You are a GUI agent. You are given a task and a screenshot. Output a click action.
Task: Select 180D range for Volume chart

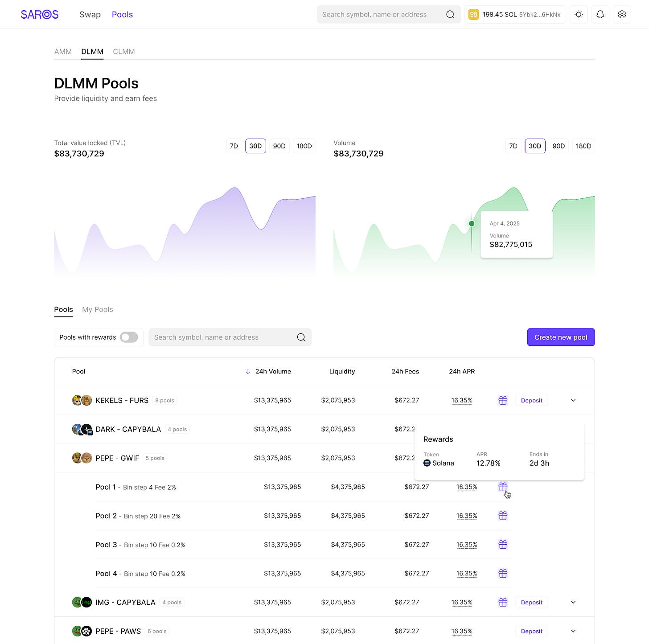click(583, 146)
